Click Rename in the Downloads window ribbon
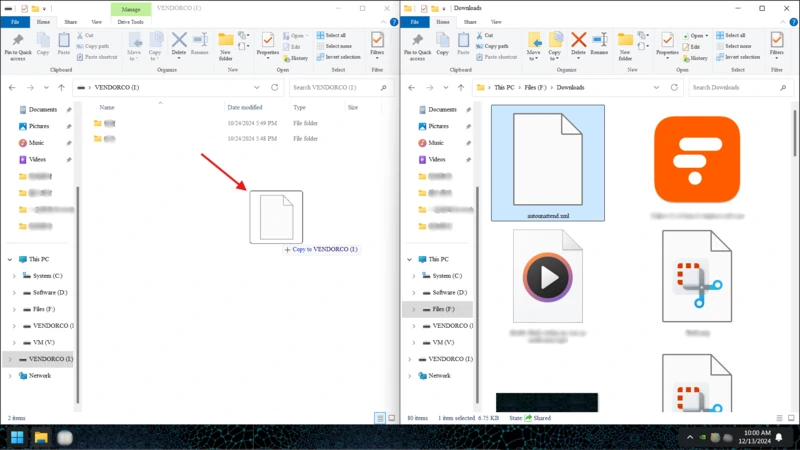The width and height of the screenshot is (800, 450). 599,44
